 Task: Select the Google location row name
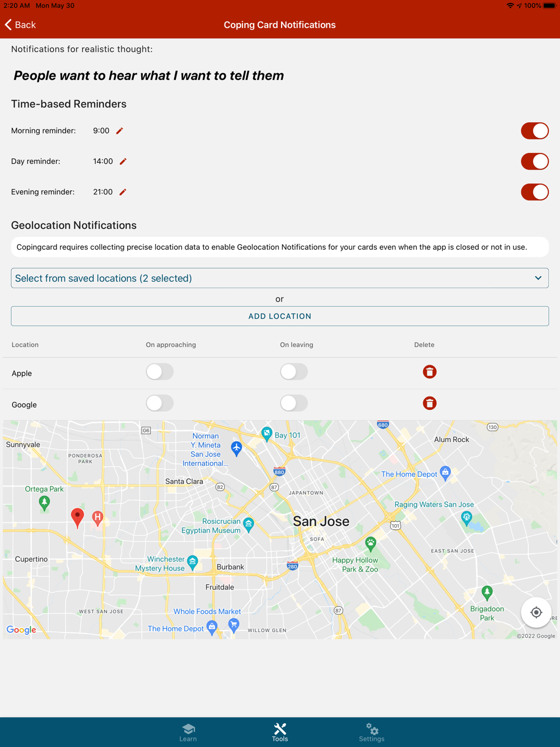[x=24, y=405]
